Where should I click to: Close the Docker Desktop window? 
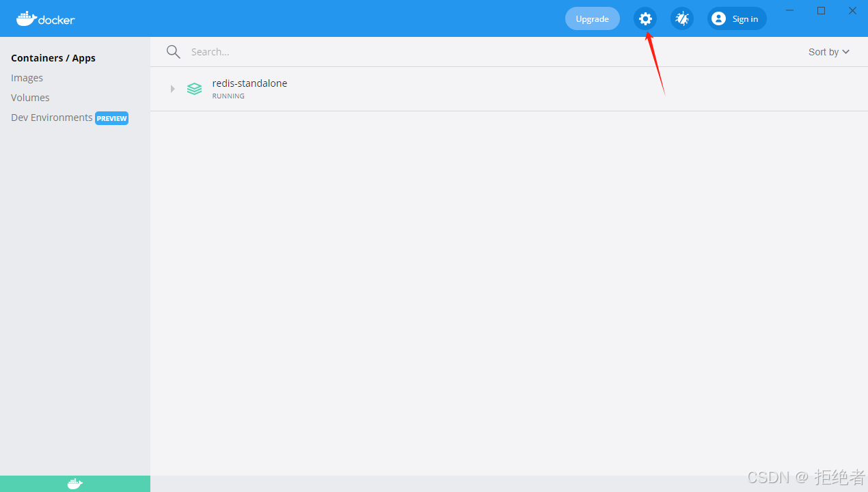pos(852,10)
